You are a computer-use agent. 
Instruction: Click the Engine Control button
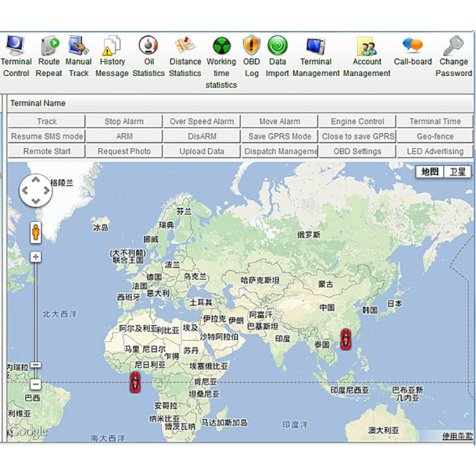click(x=357, y=121)
